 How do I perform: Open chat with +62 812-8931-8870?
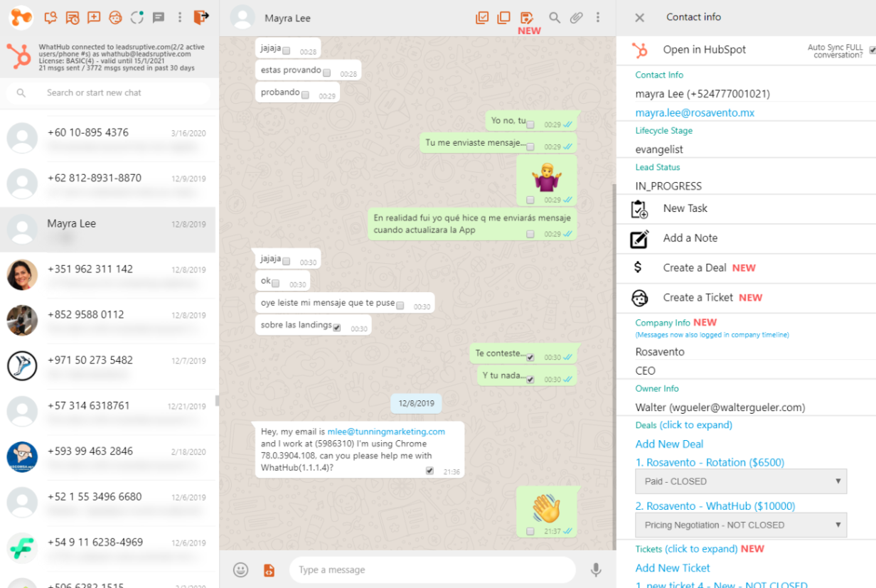(x=108, y=184)
